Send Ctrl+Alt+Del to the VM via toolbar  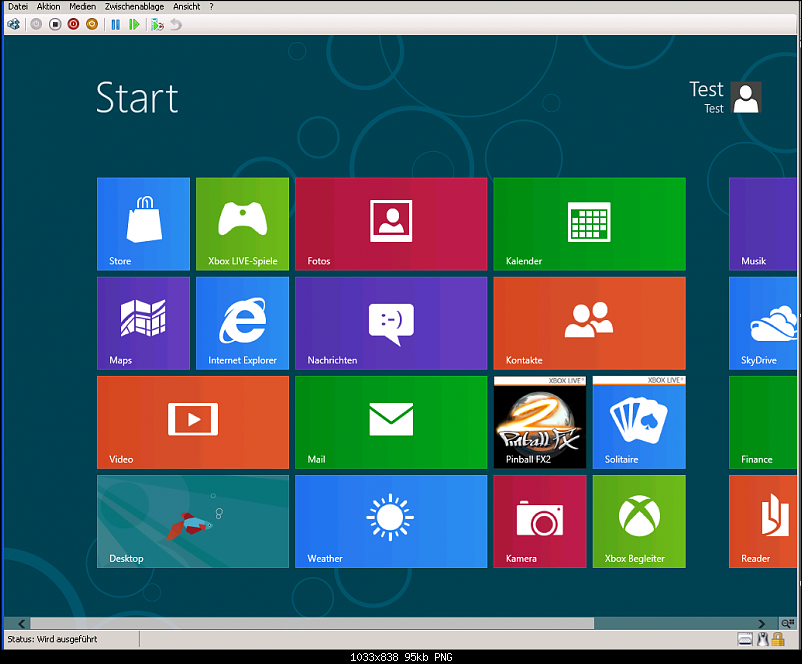[14, 24]
